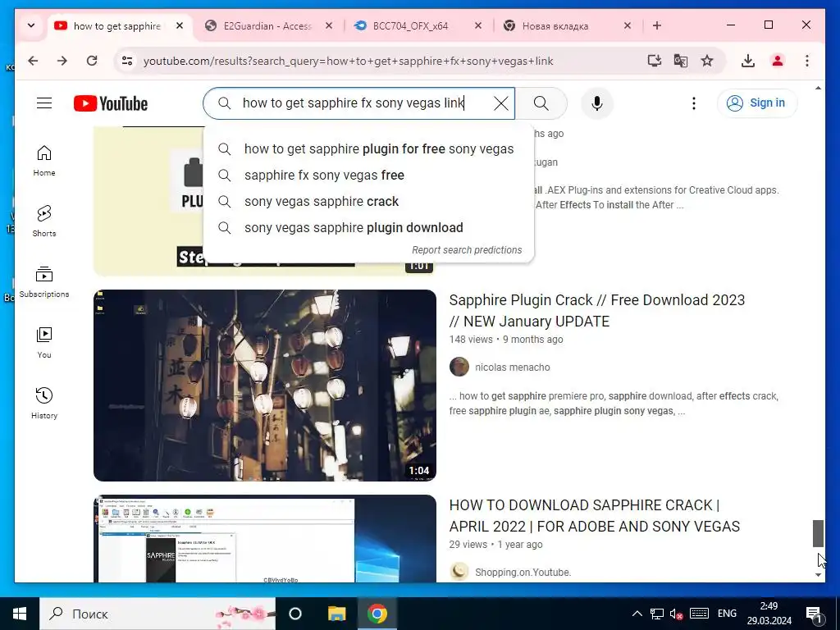The width and height of the screenshot is (840, 630).
Task: Open the You section in sidebar
Action: click(44, 343)
